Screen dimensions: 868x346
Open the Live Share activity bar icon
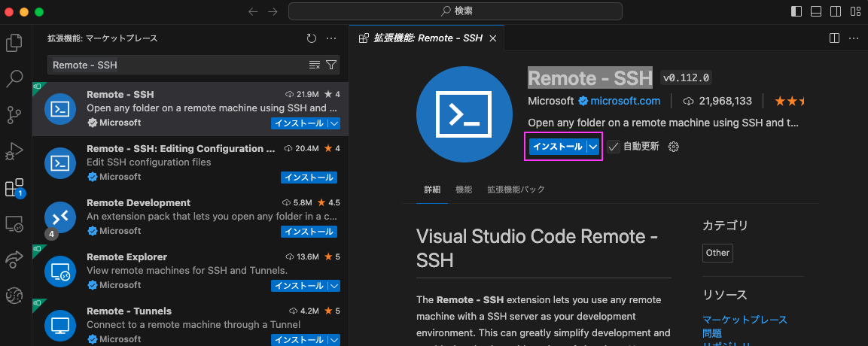[14, 259]
